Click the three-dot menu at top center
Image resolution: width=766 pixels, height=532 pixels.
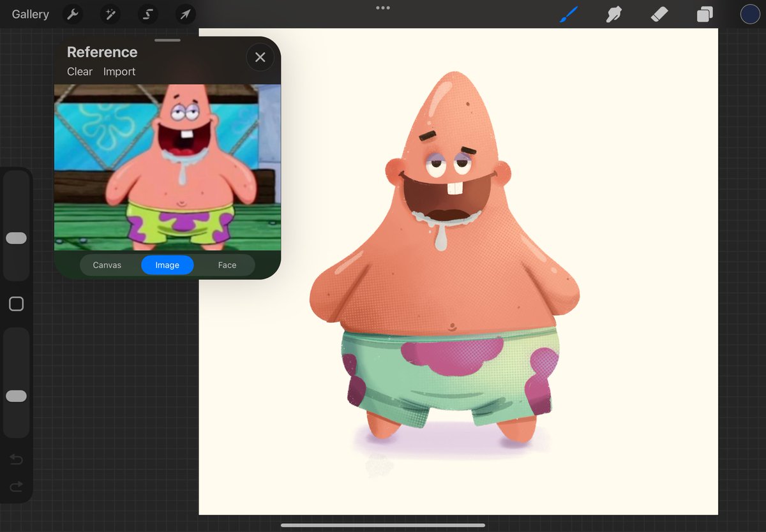[383, 8]
